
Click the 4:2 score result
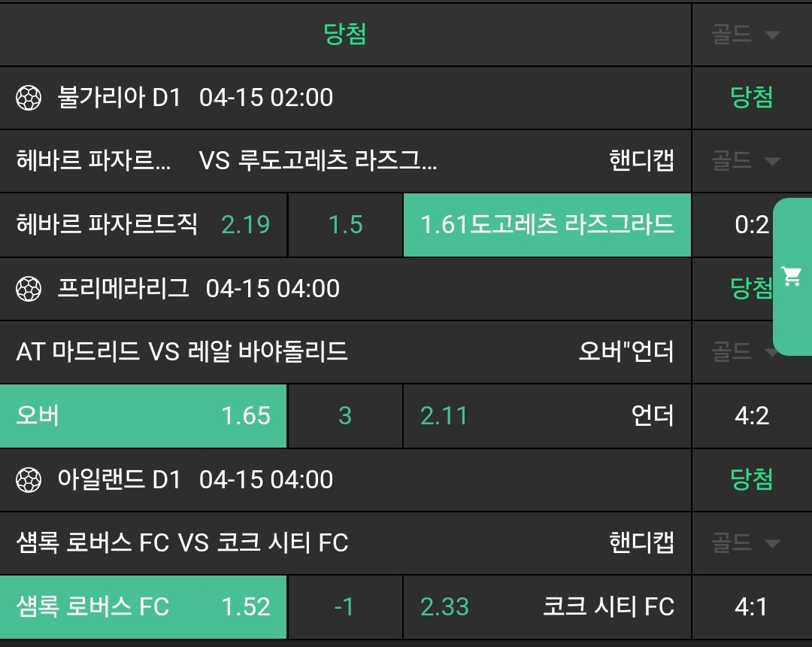(x=751, y=416)
